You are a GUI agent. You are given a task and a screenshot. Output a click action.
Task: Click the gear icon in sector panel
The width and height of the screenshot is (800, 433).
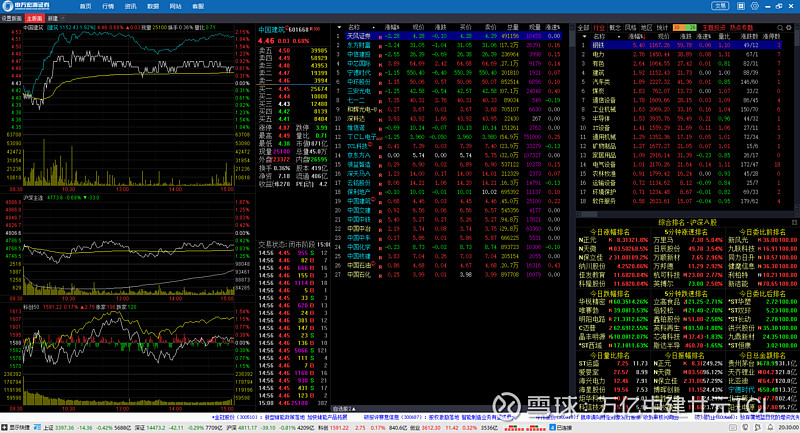[789, 28]
